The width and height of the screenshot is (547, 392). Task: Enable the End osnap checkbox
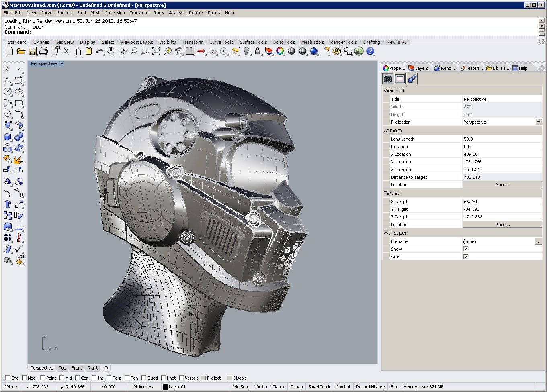8,378
